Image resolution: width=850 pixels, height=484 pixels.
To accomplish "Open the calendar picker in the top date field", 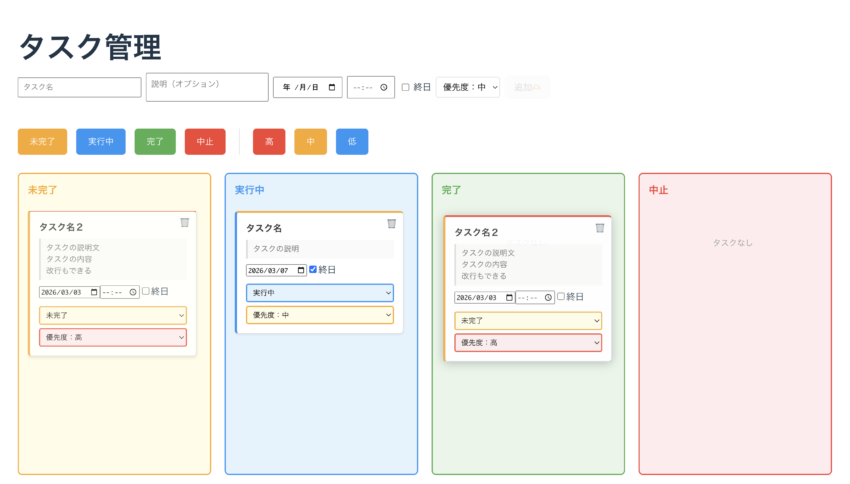I will (x=332, y=88).
